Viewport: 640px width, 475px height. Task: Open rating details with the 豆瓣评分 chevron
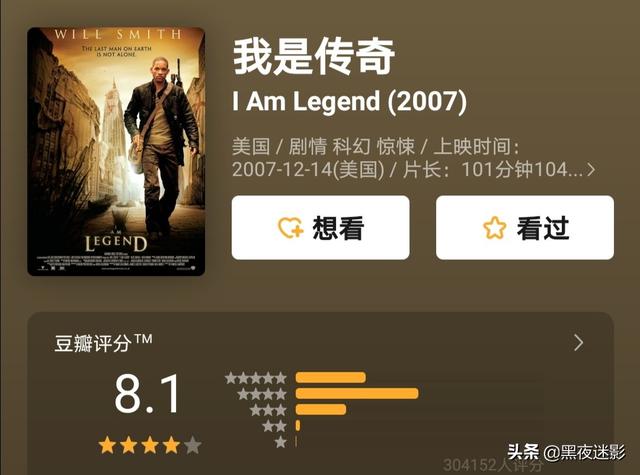pos(578,343)
